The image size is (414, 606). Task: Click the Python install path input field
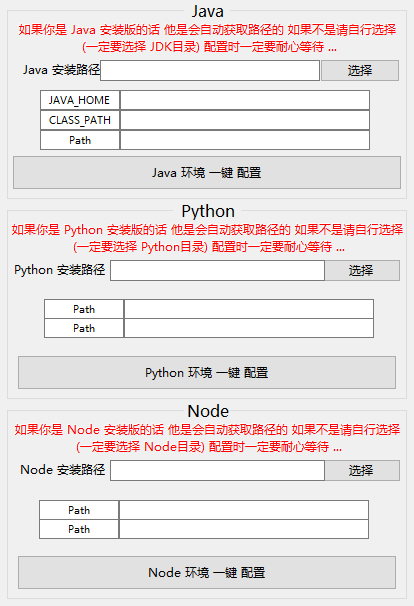point(217,270)
